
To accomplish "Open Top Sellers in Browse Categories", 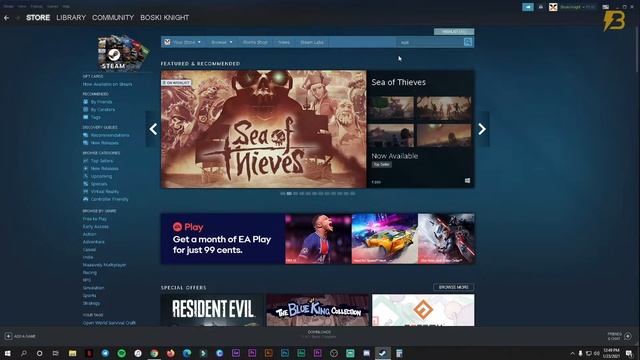I will (x=102, y=161).
